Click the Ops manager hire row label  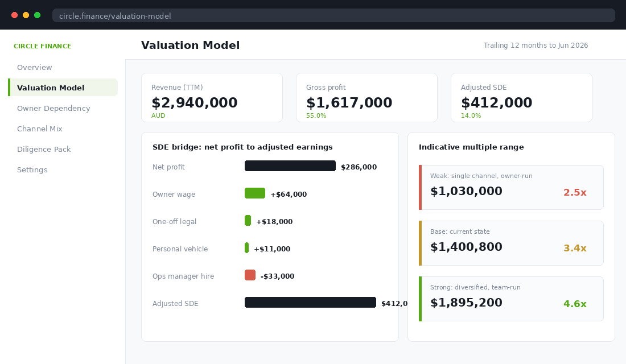coord(183,276)
